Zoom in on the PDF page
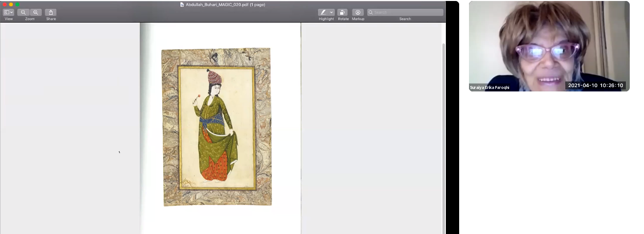The image size is (644, 234). click(36, 12)
